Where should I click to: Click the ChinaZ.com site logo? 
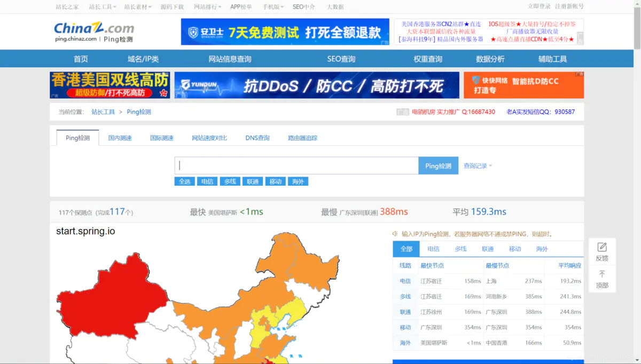click(x=94, y=31)
